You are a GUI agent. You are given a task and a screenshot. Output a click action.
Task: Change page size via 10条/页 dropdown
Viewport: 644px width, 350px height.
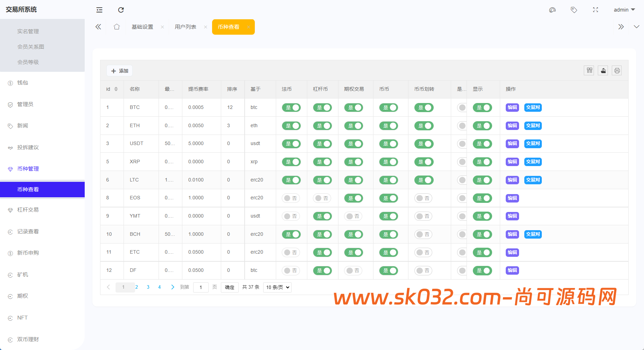pos(277,287)
